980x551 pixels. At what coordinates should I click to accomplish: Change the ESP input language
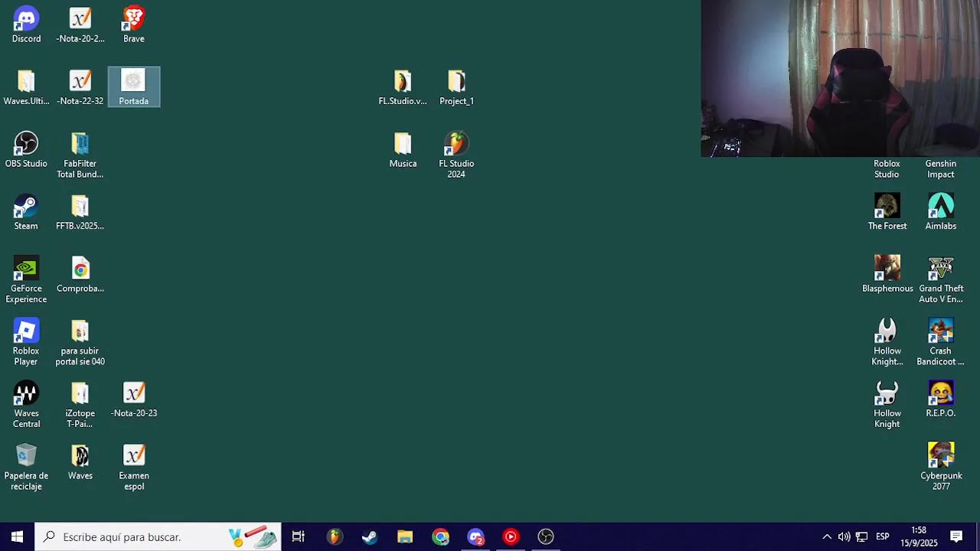coord(883,536)
